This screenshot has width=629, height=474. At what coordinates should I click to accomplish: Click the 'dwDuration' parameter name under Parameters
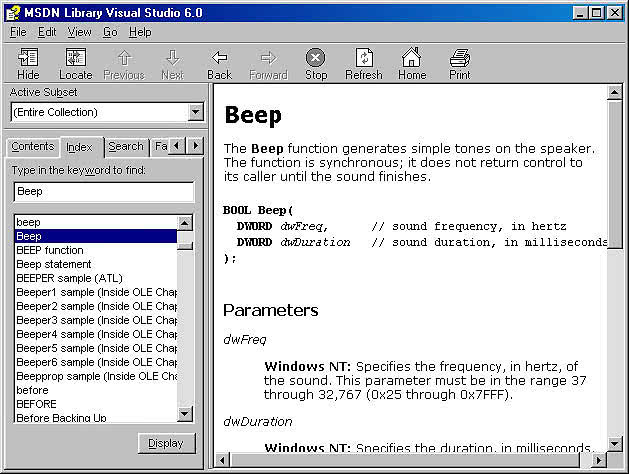pyautogui.click(x=258, y=422)
